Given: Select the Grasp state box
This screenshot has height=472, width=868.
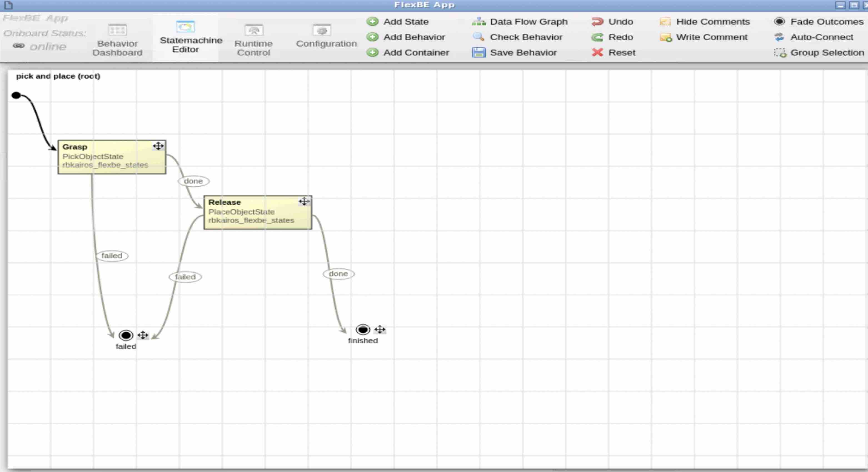Looking at the screenshot, I should [x=112, y=157].
